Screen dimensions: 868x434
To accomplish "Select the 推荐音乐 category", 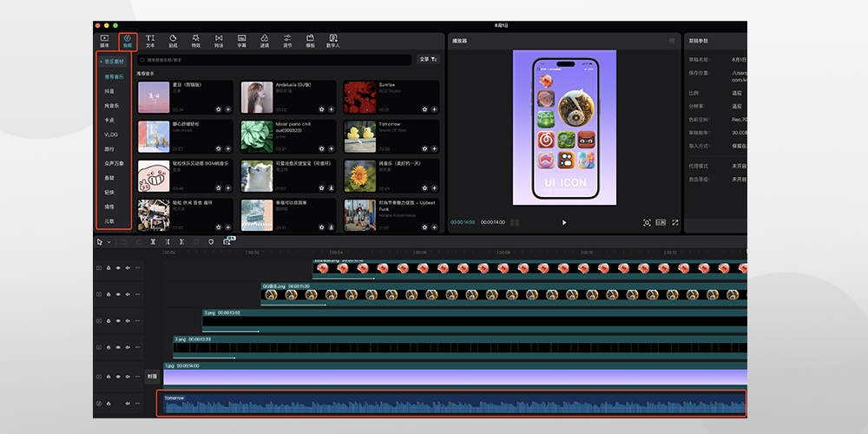I will coord(114,77).
